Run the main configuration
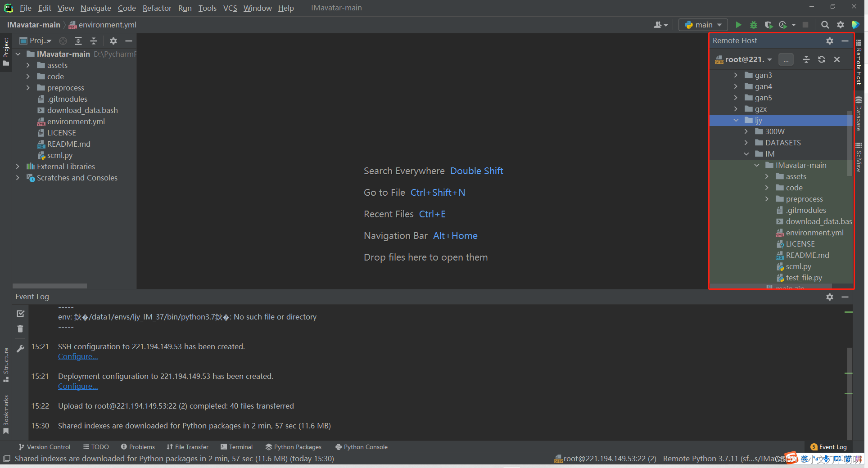This screenshot has width=868, height=468. point(738,25)
